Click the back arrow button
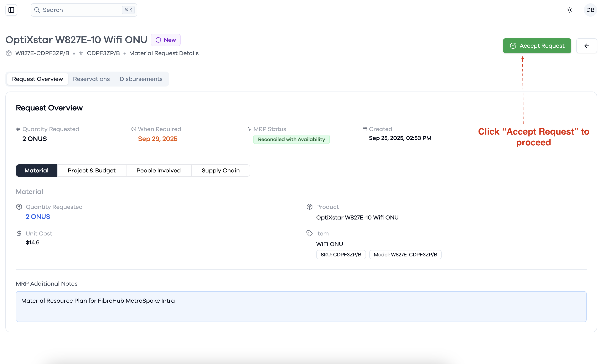 point(587,46)
